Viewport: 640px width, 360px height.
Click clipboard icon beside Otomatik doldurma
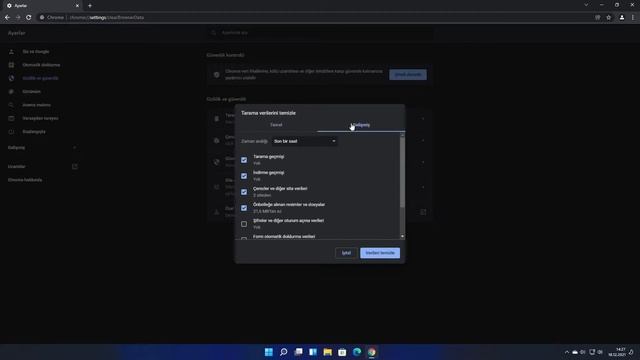coord(11,65)
